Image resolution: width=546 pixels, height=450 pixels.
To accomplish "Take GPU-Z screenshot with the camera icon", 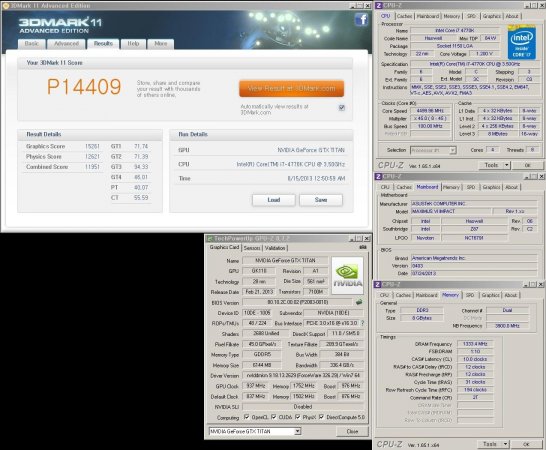I will pos(363,247).
